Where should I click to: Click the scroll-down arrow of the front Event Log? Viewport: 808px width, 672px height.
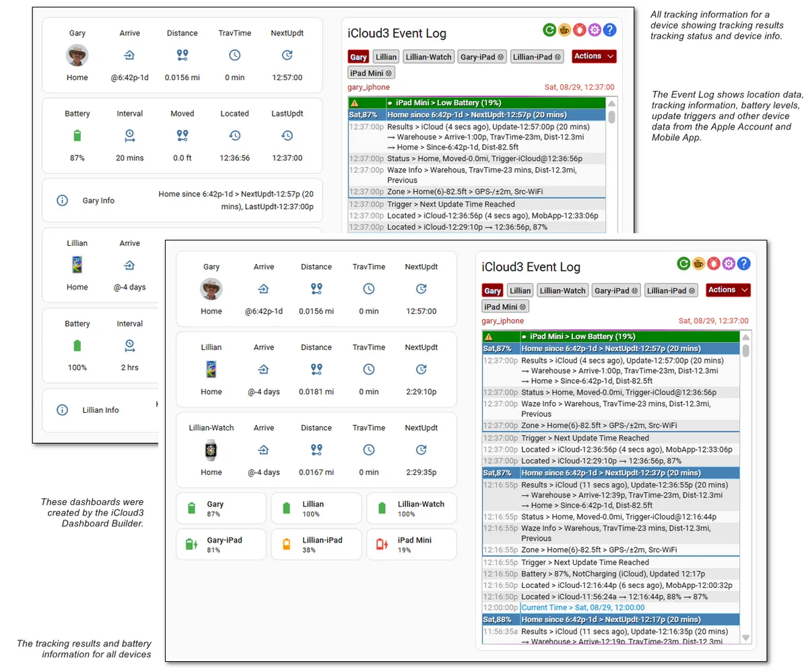(x=745, y=637)
